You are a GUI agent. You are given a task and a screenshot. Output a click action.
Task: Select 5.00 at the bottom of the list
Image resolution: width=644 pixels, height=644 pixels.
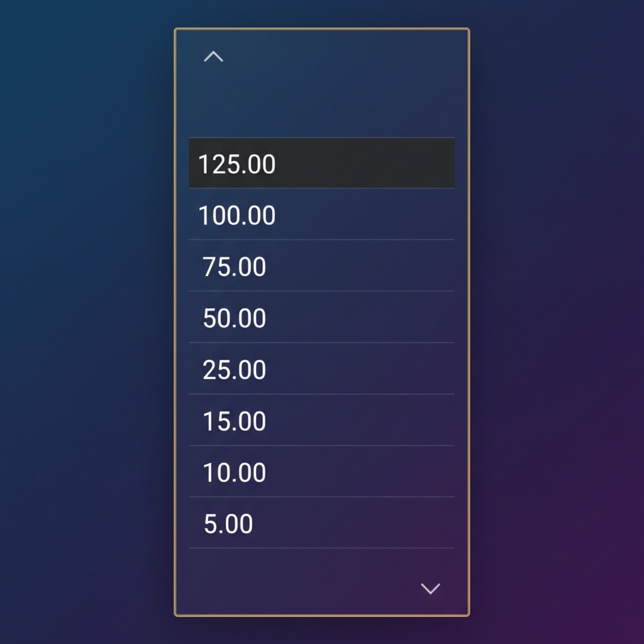click(321, 523)
